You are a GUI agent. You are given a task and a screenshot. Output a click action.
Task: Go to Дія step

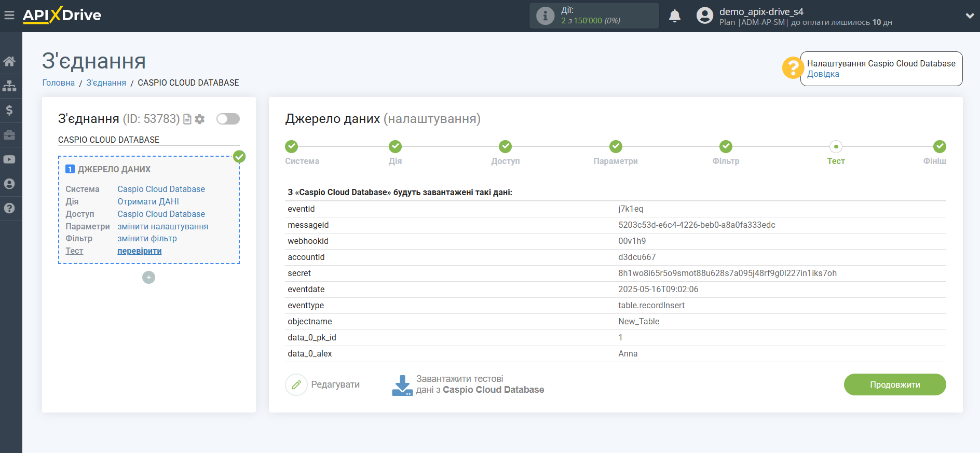click(x=396, y=146)
